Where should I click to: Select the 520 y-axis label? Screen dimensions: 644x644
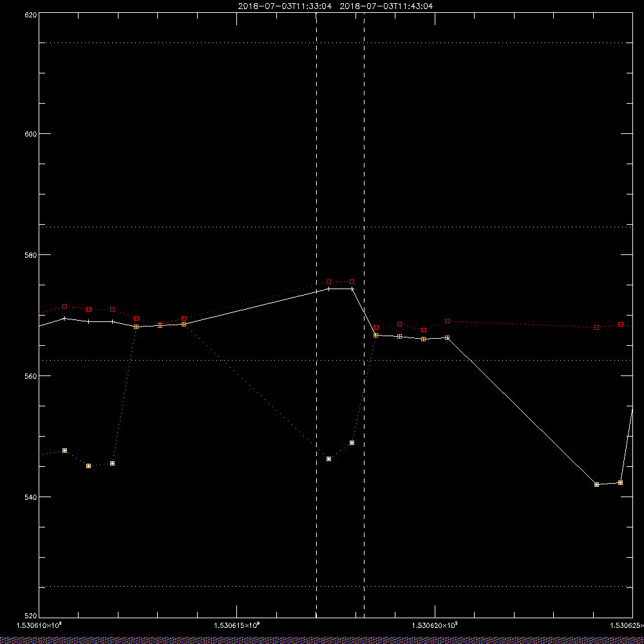click(31, 616)
